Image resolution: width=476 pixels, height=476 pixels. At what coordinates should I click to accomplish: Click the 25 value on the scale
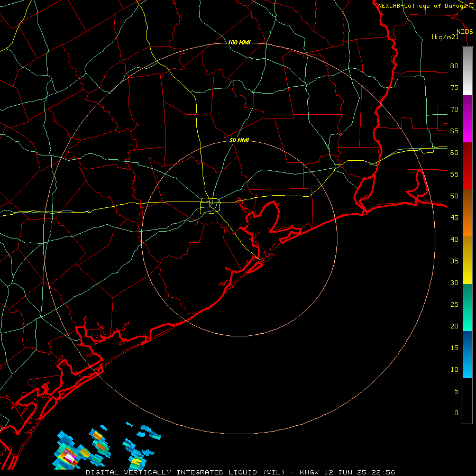tap(454, 305)
